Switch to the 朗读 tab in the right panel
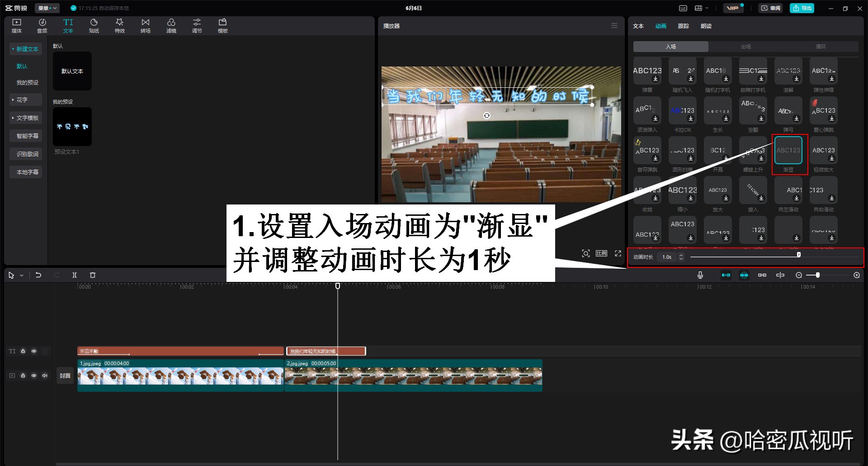868x466 pixels. (x=706, y=26)
